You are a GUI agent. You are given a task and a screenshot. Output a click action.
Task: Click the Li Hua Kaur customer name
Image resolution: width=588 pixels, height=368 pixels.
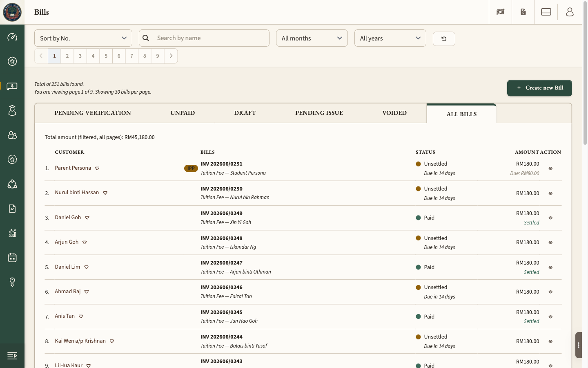click(69, 365)
